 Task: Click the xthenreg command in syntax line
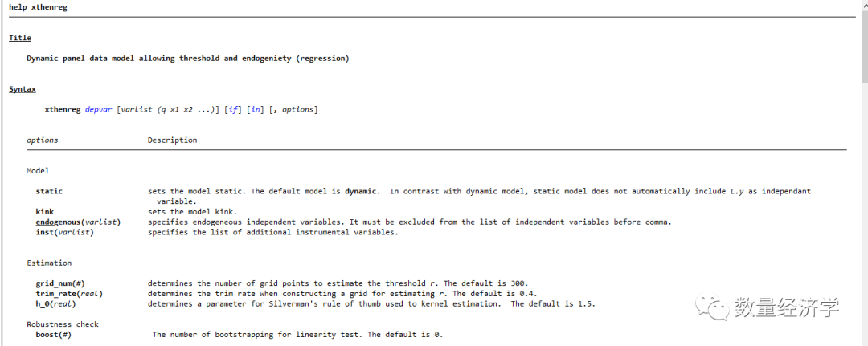63,109
